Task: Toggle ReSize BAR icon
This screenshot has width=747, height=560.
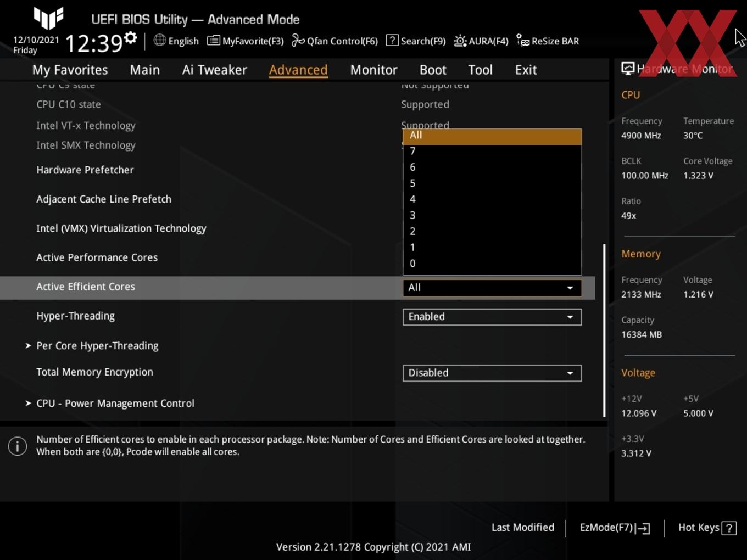Action: tap(523, 40)
